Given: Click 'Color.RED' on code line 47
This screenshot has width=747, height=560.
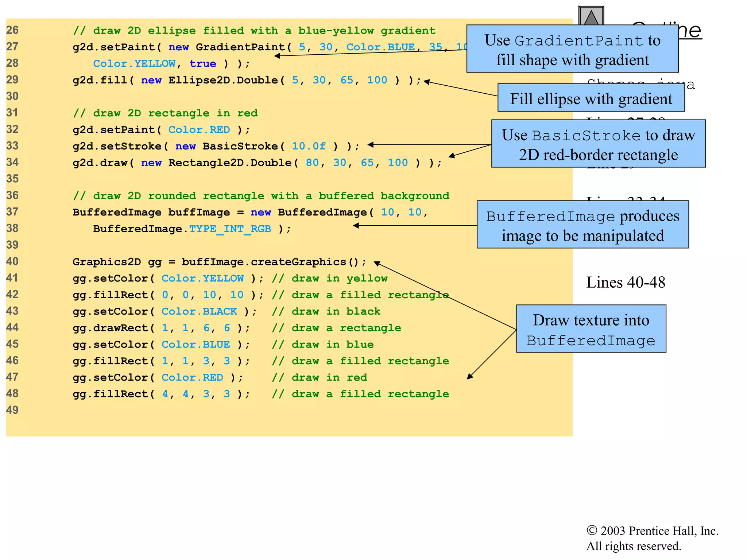Looking at the screenshot, I should pyautogui.click(x=192, y=377).
